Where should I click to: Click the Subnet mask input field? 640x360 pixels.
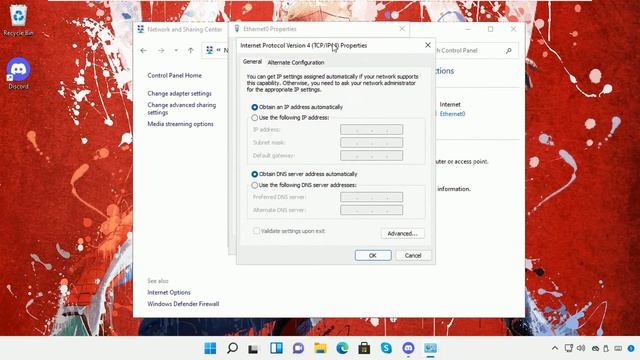371,143
